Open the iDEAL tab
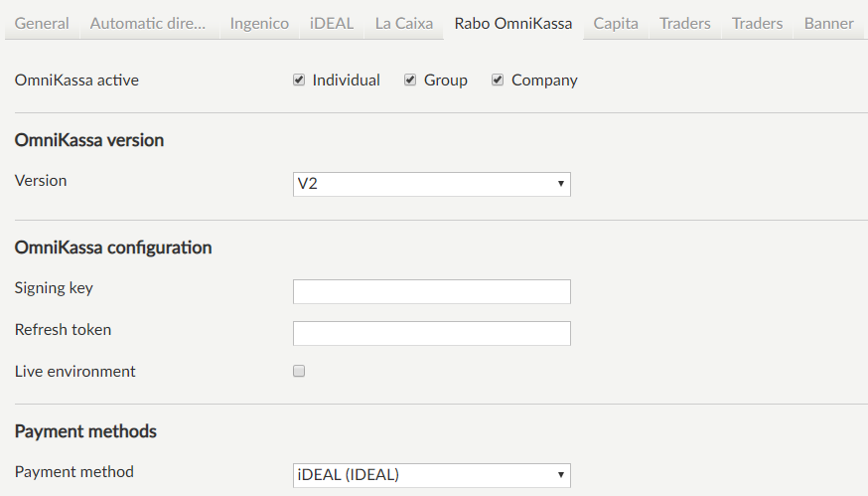 [331, 23]
